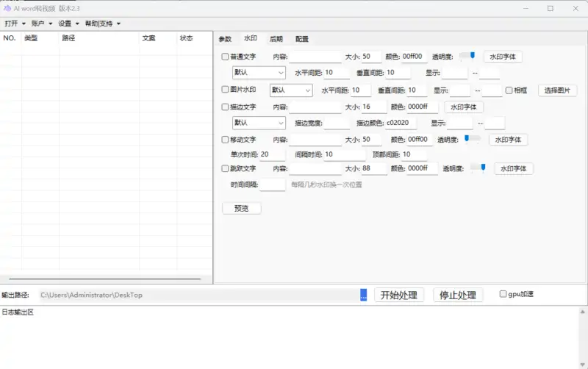Click the 移动文字 内容 input field
Image resolution: width=588 pixels, height=369 pixels.
coord(315,139)
